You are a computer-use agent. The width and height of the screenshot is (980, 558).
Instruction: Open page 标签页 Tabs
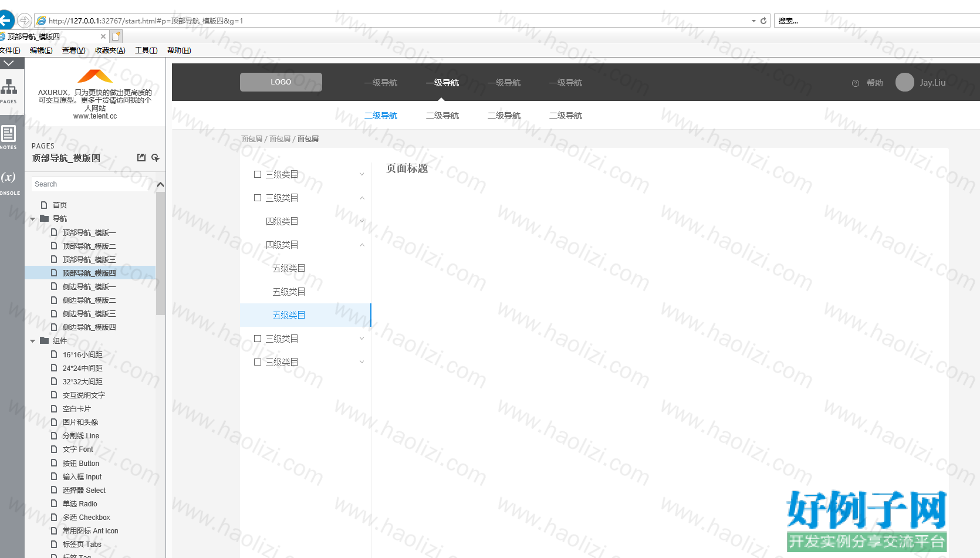click(82, 544)
